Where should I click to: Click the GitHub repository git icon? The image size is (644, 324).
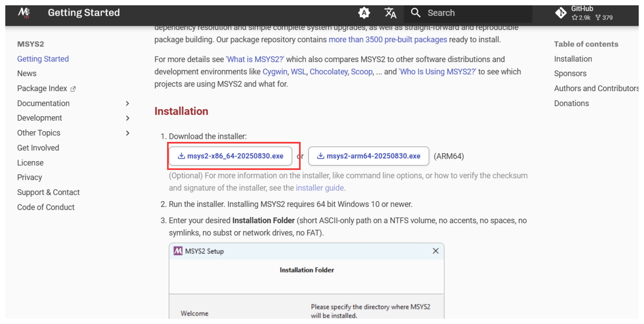pyautogui.click(x=561, y=13)
